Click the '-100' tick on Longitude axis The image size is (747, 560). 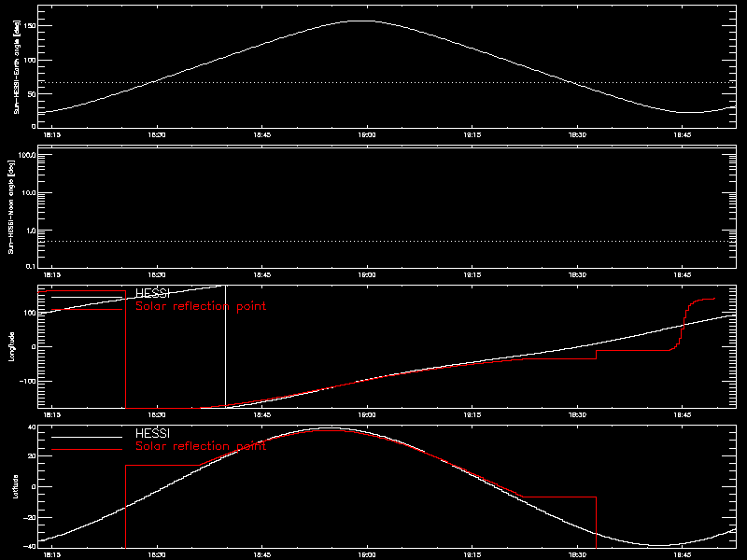[x=28, y=382]
